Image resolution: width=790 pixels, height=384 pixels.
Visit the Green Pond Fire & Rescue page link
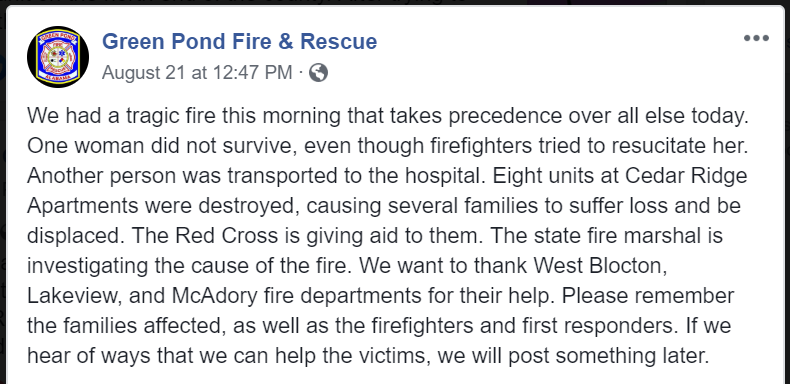[239, 41]
